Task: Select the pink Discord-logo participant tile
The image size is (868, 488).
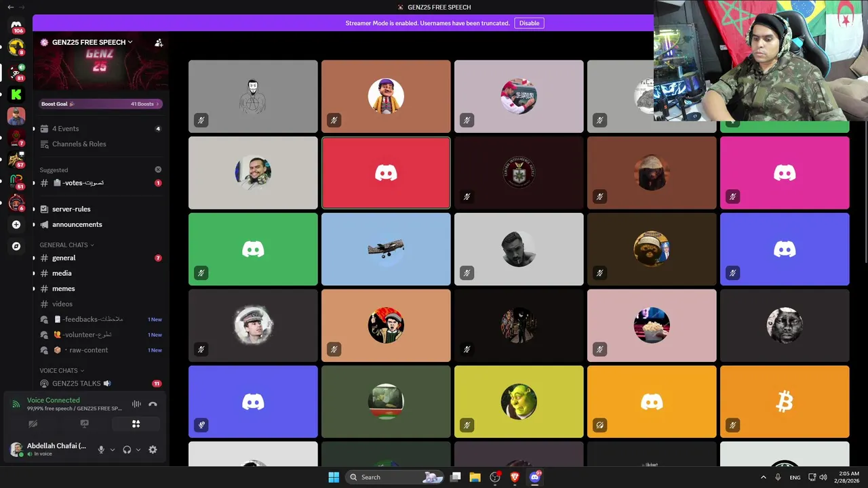Action: (785, 173)
